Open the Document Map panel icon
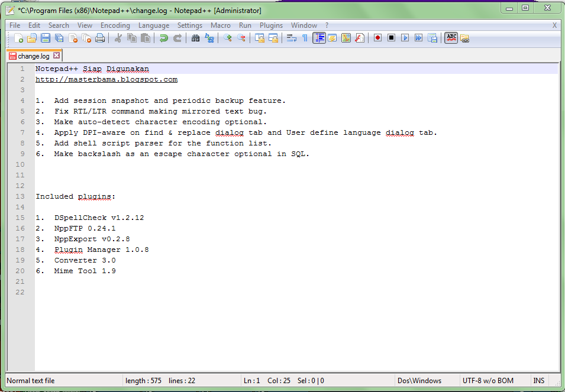Image resolution: width=565 pixels, height=392 pixels. (346, 38)
